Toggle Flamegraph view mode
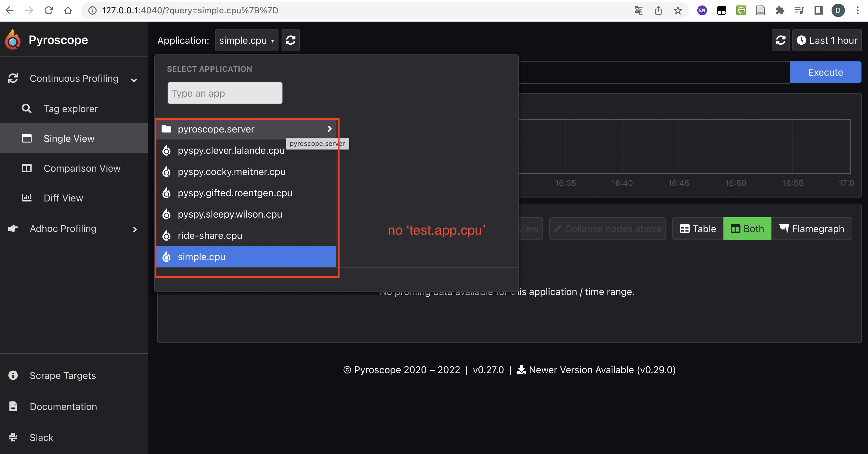 812,229
